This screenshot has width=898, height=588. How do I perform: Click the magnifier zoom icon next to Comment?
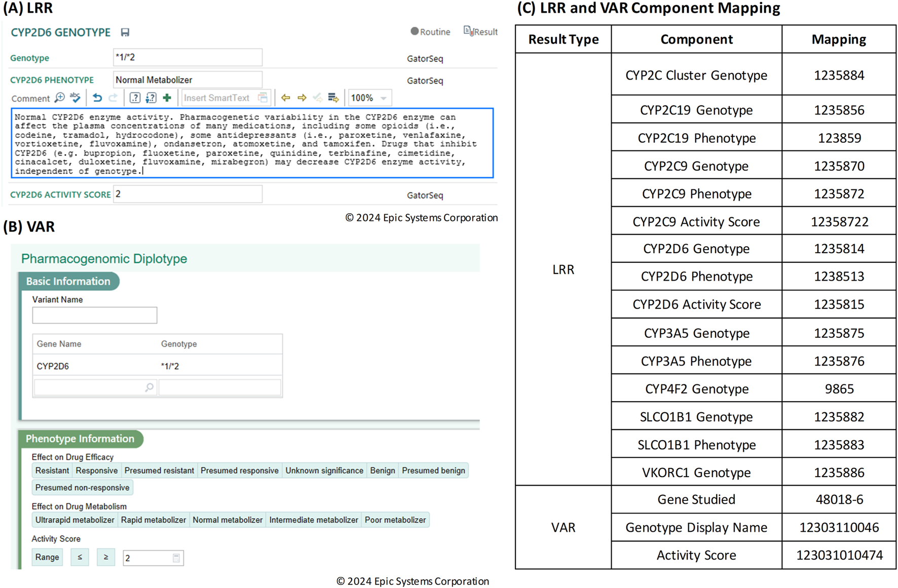(x=60, y=98)
